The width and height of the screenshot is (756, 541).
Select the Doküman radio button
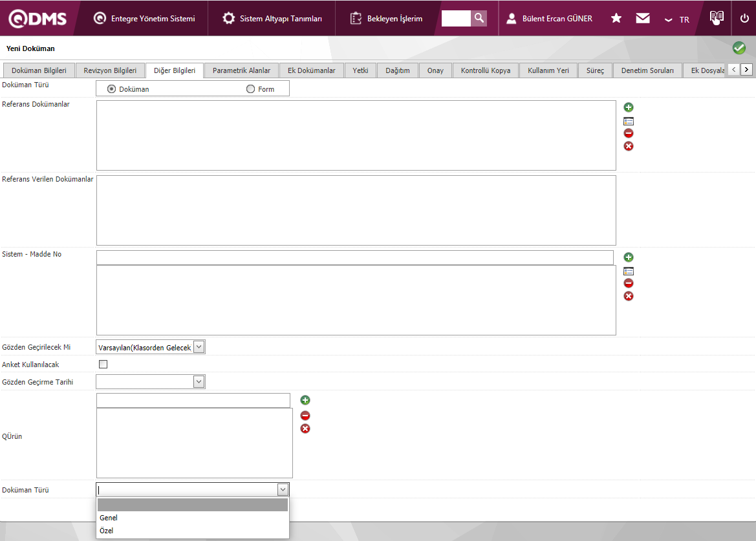(112, 89)
